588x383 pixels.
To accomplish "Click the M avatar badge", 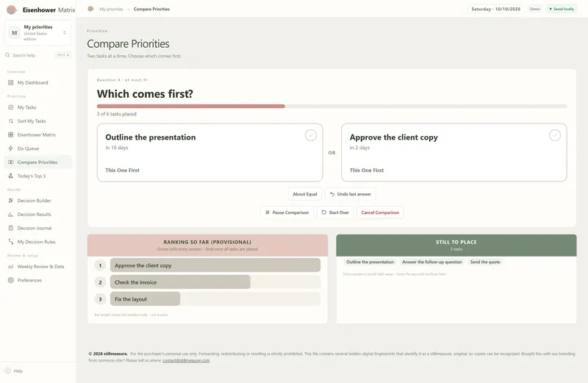I will tap(14, 33).
